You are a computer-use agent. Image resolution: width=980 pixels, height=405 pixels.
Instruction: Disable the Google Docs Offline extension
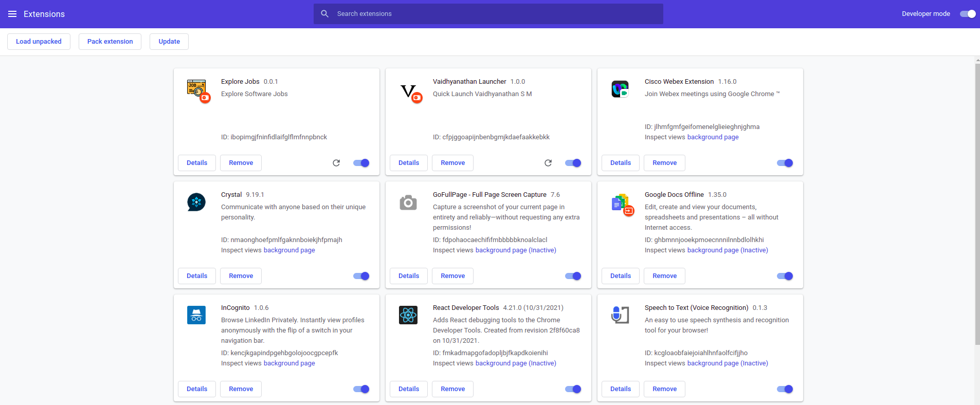coord(785,276)
